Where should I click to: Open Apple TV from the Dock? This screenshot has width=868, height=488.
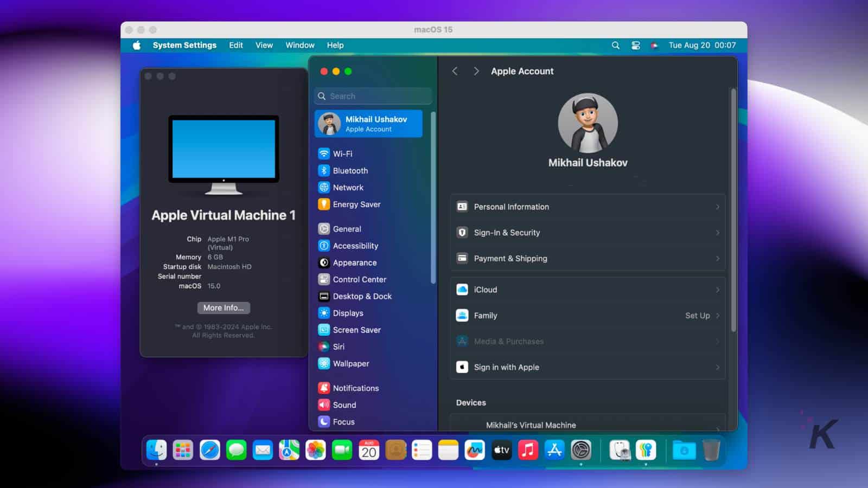(x=501, y=450)
